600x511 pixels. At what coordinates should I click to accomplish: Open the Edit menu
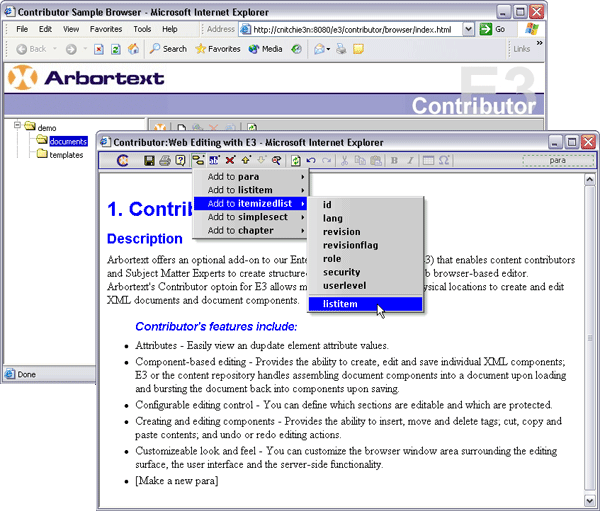45,29
